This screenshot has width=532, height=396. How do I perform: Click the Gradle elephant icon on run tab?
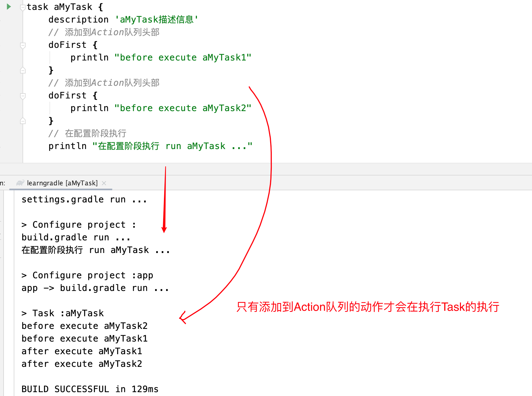20,183
